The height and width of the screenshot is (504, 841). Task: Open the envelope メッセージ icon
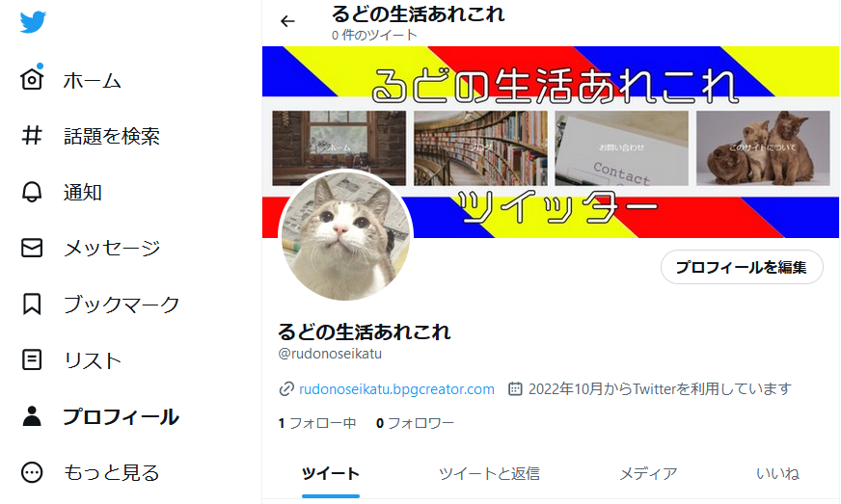tap(32, 248)
